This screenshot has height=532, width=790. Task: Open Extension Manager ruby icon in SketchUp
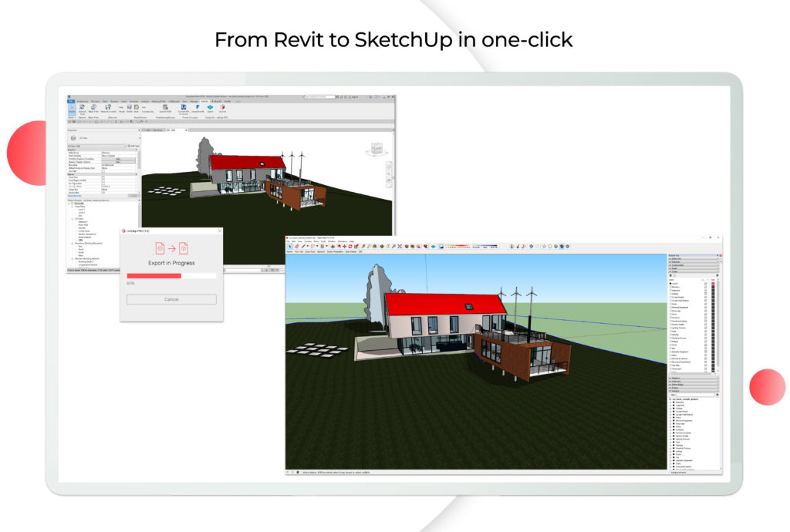(x=425, y=246)
